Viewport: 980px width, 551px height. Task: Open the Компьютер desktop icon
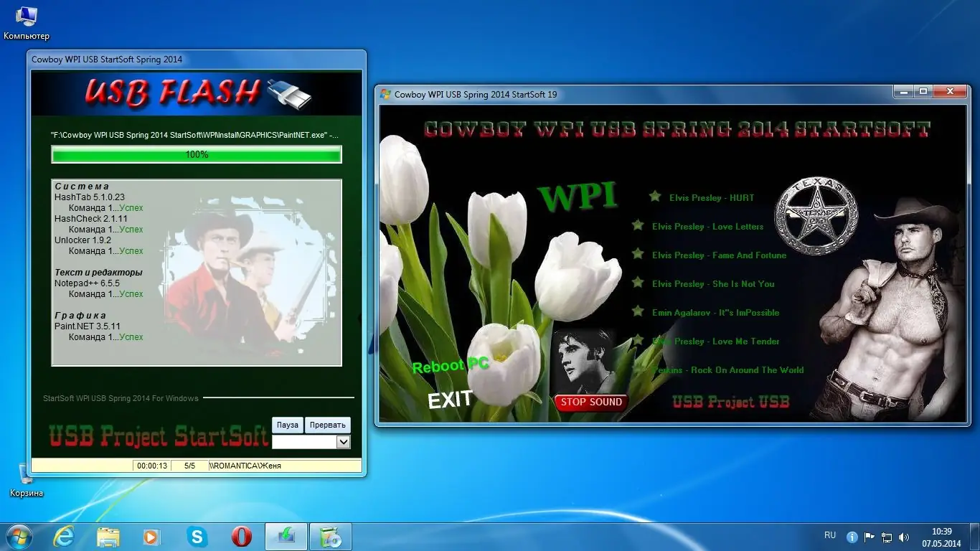26,22
